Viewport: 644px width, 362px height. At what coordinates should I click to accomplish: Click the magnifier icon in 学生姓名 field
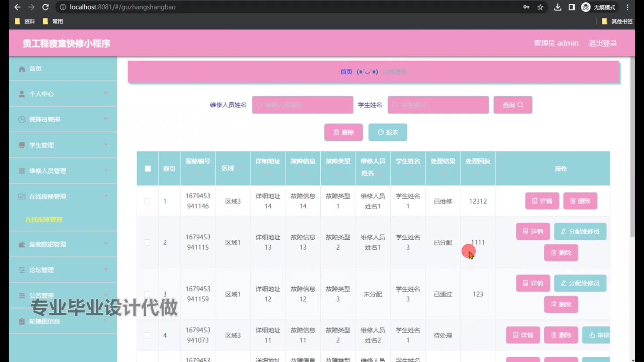tap(395, 105)
